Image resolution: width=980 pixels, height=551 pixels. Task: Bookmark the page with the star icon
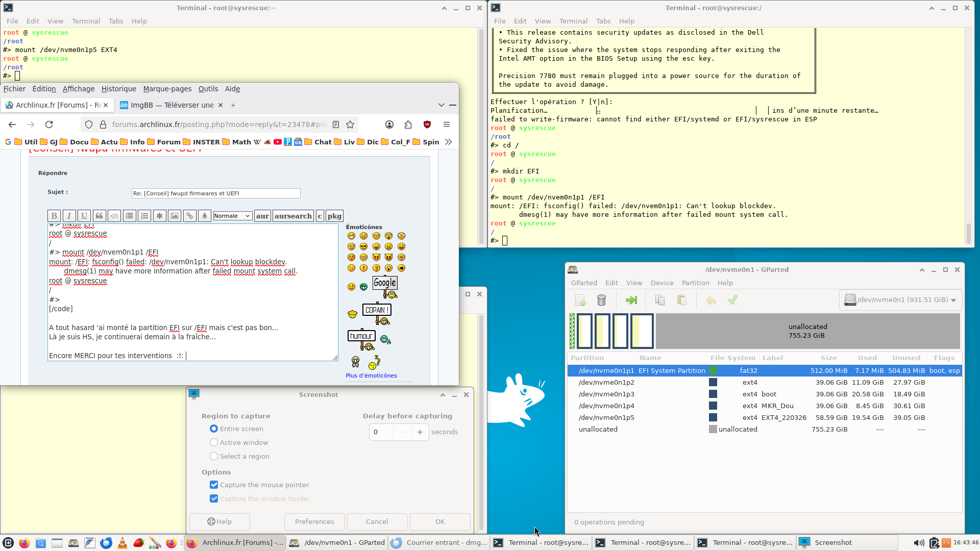(x=350, y=124)
